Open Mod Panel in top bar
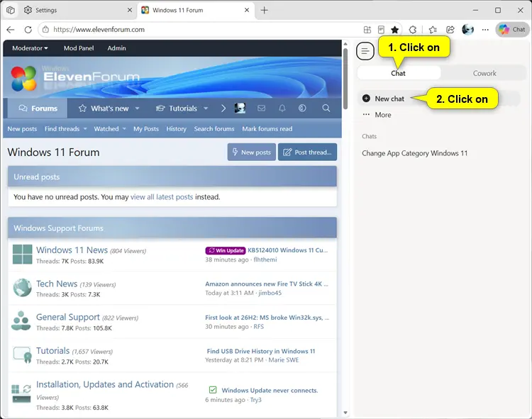532x419 pixels. point(79,48)
